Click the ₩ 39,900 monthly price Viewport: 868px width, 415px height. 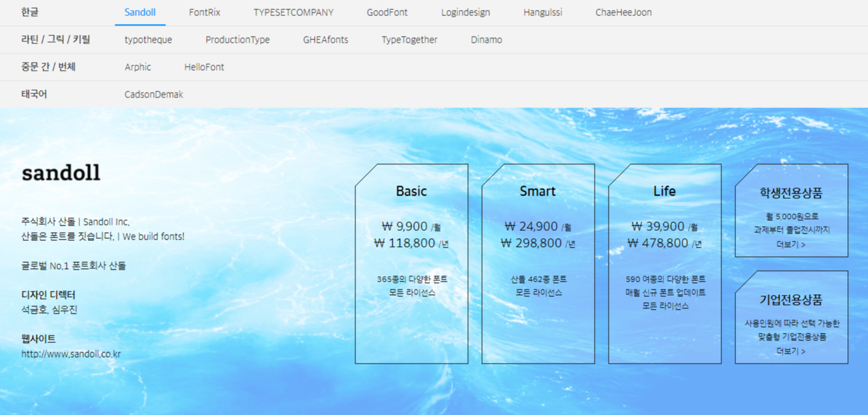(665, 227)
